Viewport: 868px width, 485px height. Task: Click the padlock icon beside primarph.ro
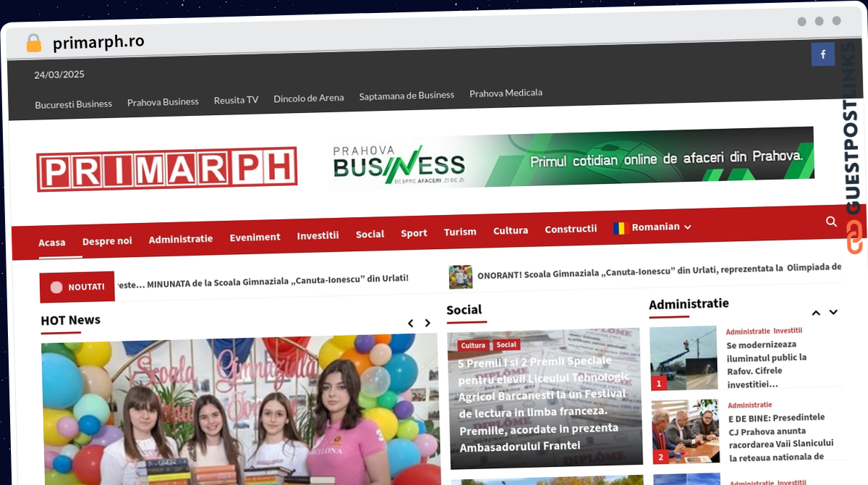coord(33,43)
